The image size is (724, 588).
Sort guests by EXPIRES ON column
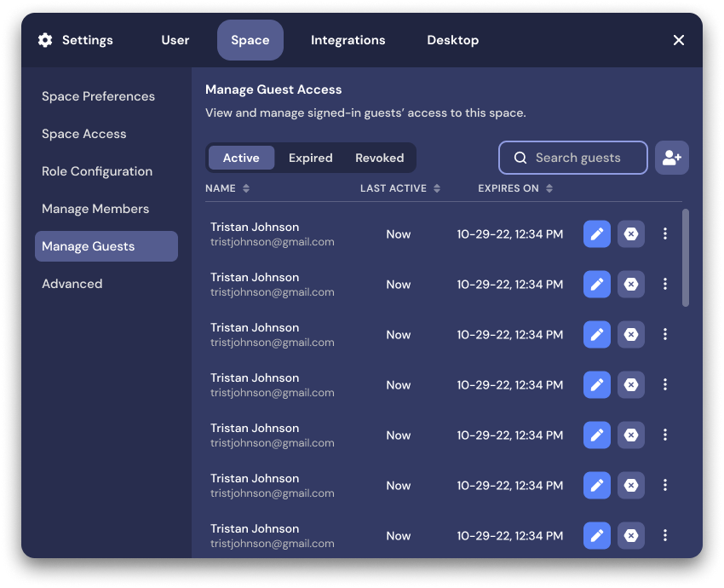515,188
